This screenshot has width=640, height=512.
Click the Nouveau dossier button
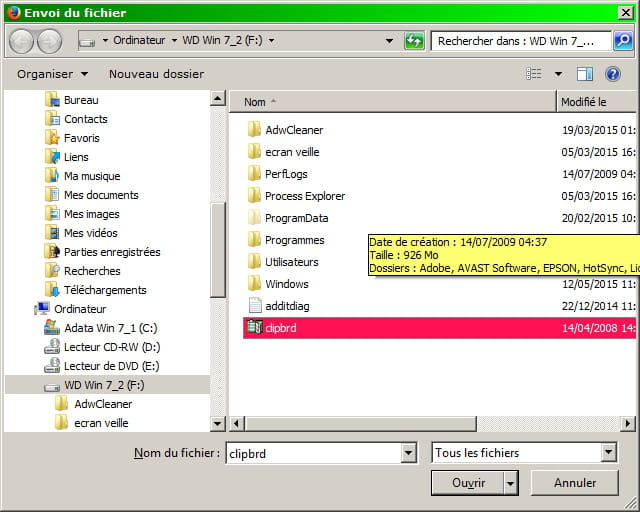[156, 74]
